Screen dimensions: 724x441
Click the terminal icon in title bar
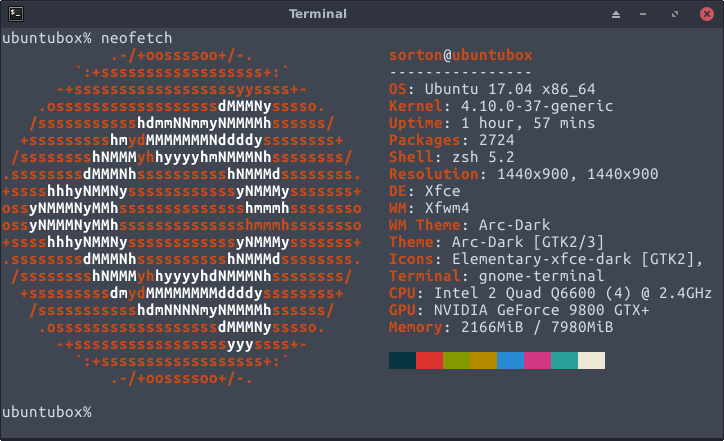point(16,14)
